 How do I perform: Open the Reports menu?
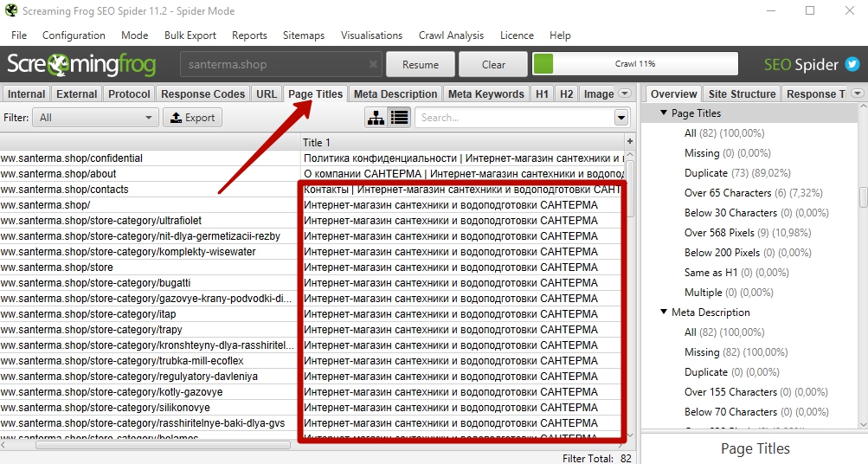tap(249, 35)
